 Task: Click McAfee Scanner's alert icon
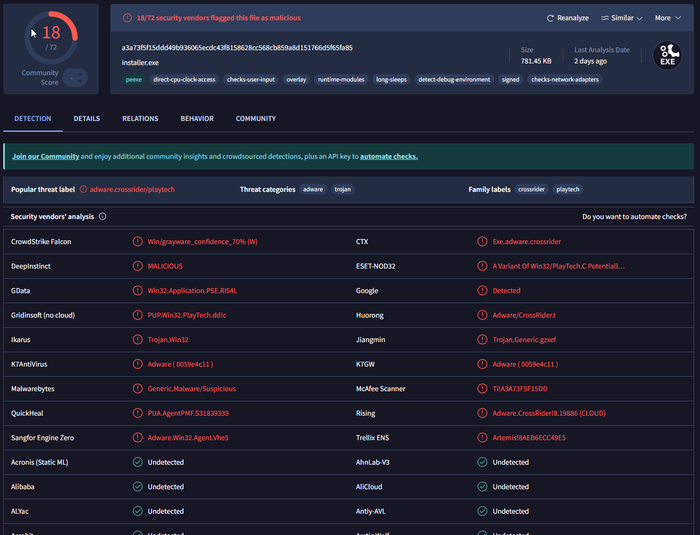482,389
